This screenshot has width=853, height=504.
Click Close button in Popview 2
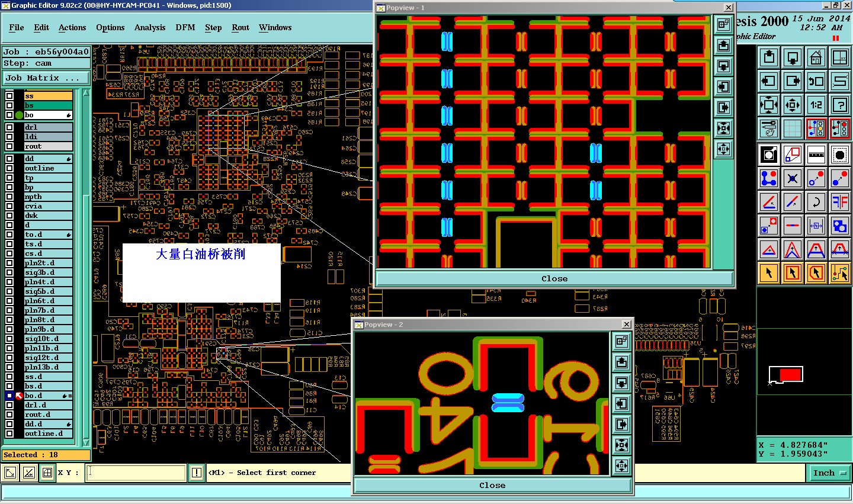click(x=492, y=485)
